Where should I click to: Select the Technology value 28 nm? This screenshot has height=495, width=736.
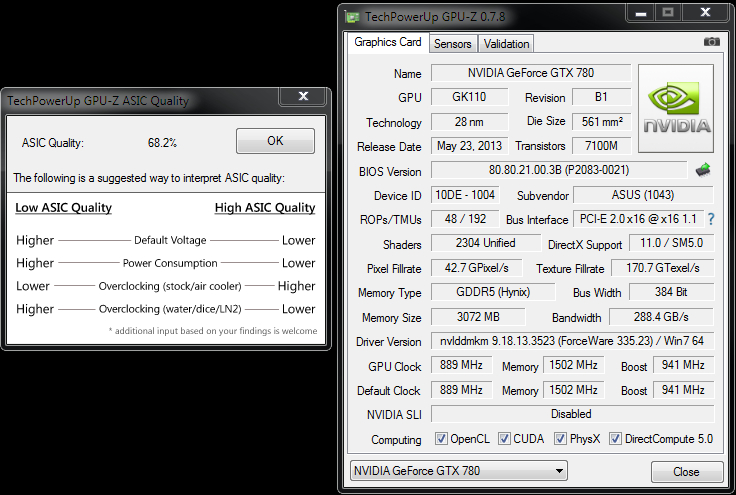tap(469, 122)
